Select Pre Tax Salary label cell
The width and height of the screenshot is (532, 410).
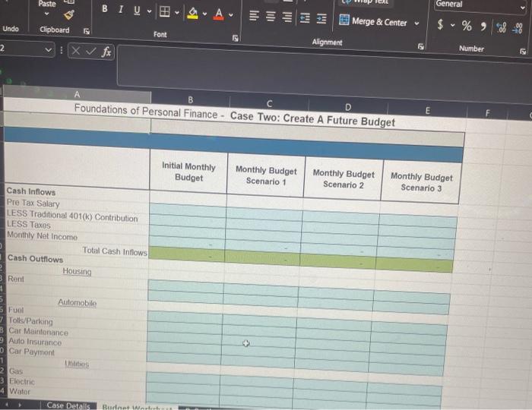(33, 203)
